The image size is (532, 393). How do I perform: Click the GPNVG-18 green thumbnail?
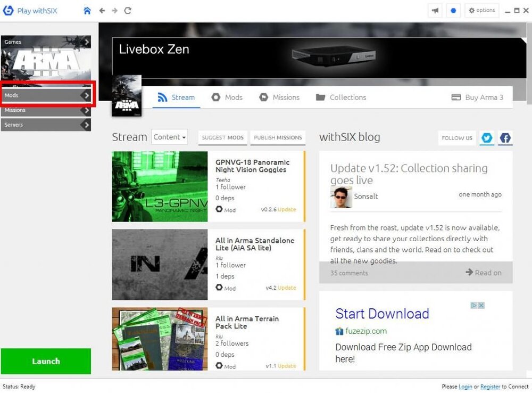(x=160, y=186)
